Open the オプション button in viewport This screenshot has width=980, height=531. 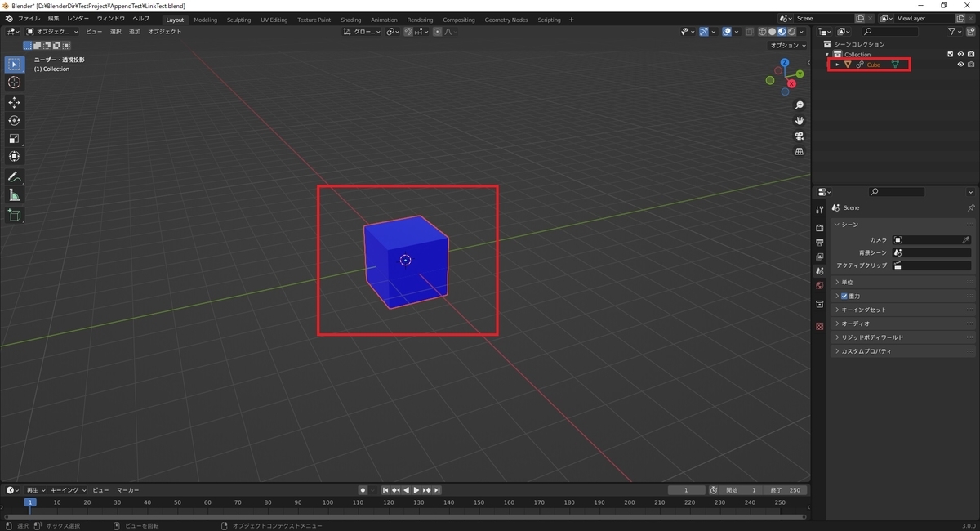coord(786,46)
